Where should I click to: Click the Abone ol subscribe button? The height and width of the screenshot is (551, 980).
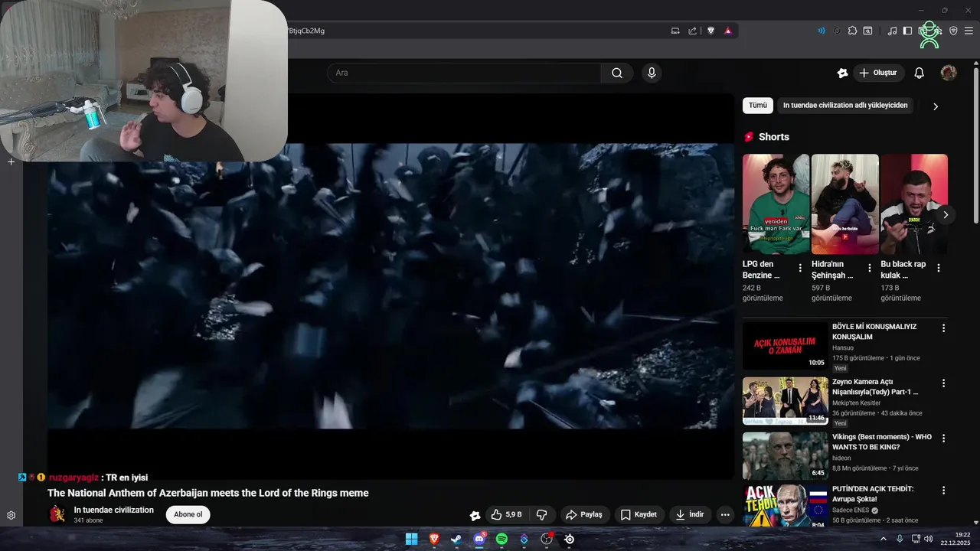[x=188, y=514]
